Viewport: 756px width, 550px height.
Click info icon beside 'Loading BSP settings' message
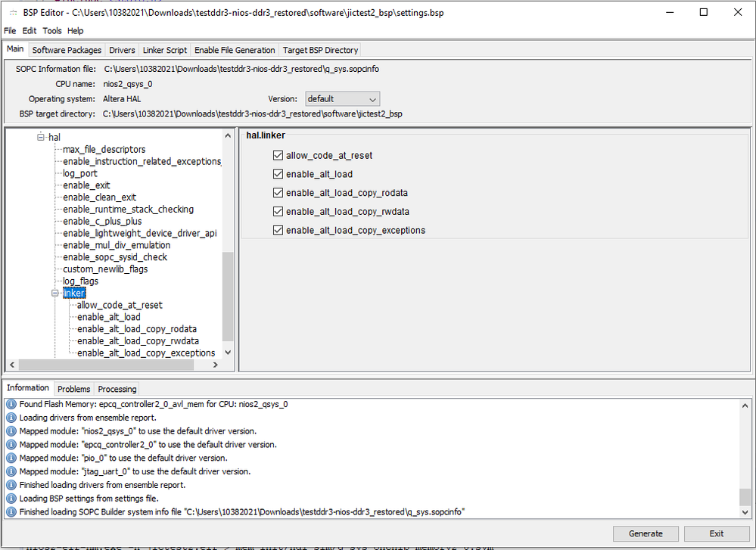click(11, 499)
